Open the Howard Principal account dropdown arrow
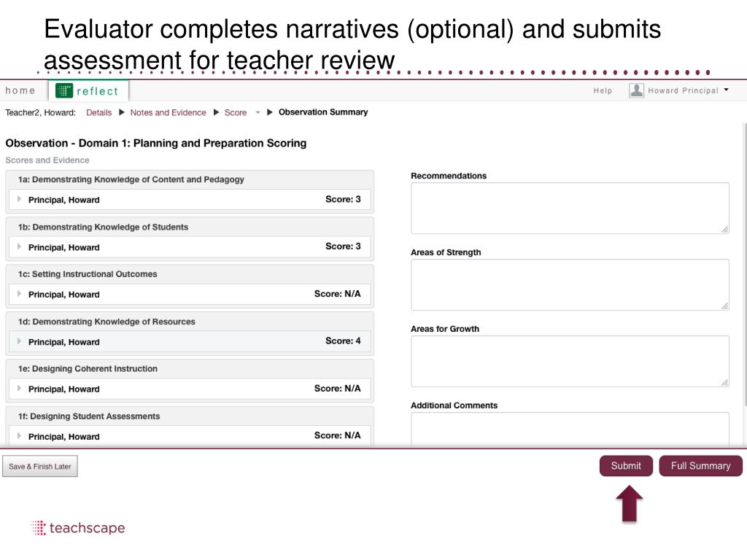The height and width of the screenshot is (560, 747). [x=726, y=90]
